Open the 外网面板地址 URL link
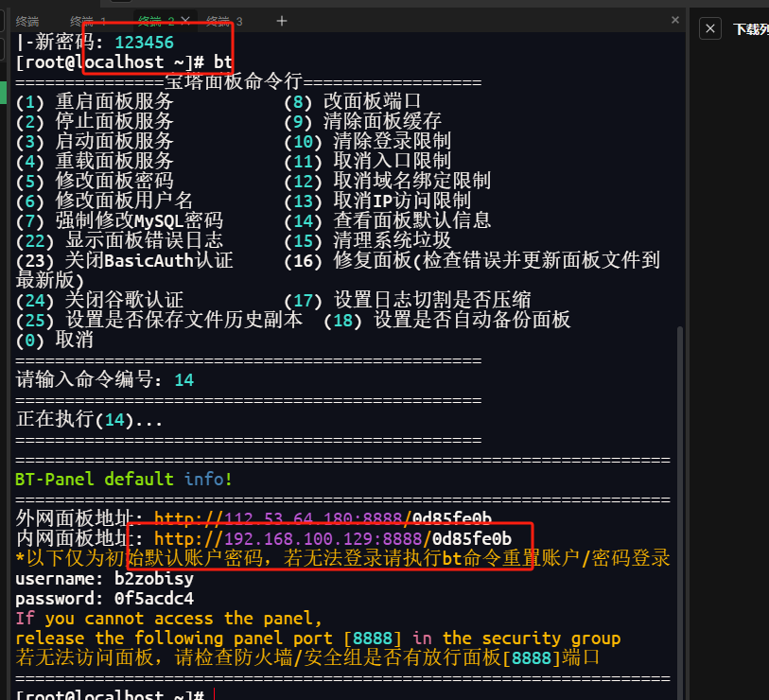 click(x=323, y=518)
